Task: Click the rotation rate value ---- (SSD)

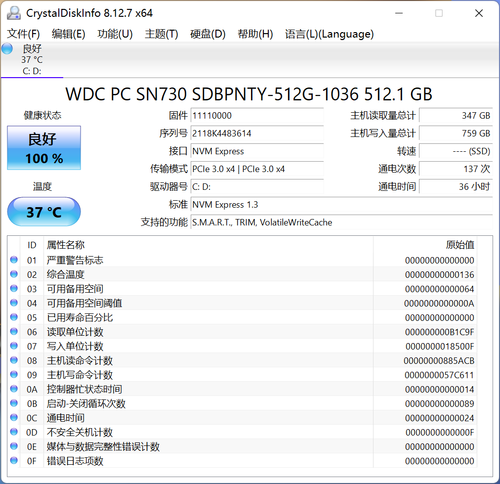Action: coord(456,151)
